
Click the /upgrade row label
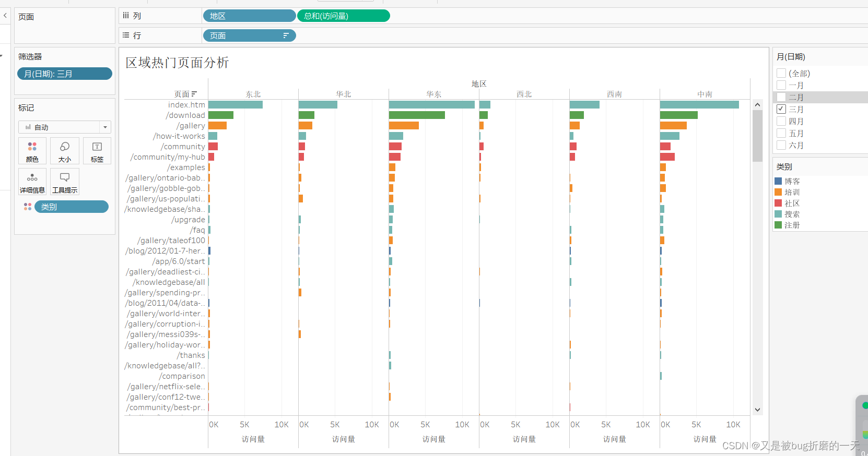click(189, 220)
